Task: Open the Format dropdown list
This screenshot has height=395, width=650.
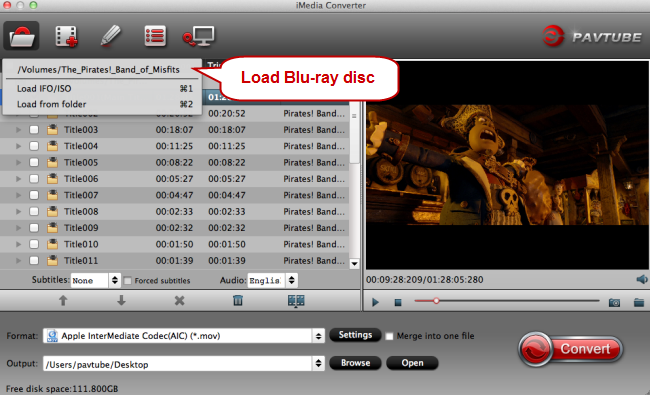Action: 184,336
